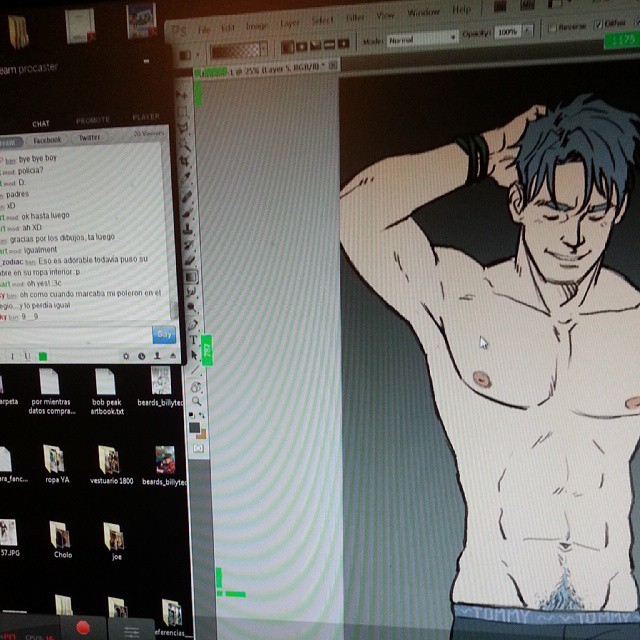Image resolution: width=640 pixels, height=640 pixels.
Task: Click the Say button in chat
Action: coord(164,334)
